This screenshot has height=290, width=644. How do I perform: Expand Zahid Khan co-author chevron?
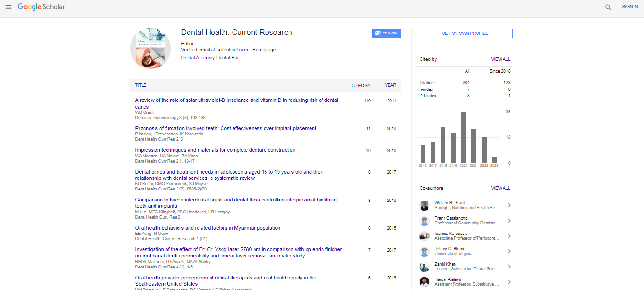tap(509, 267)
